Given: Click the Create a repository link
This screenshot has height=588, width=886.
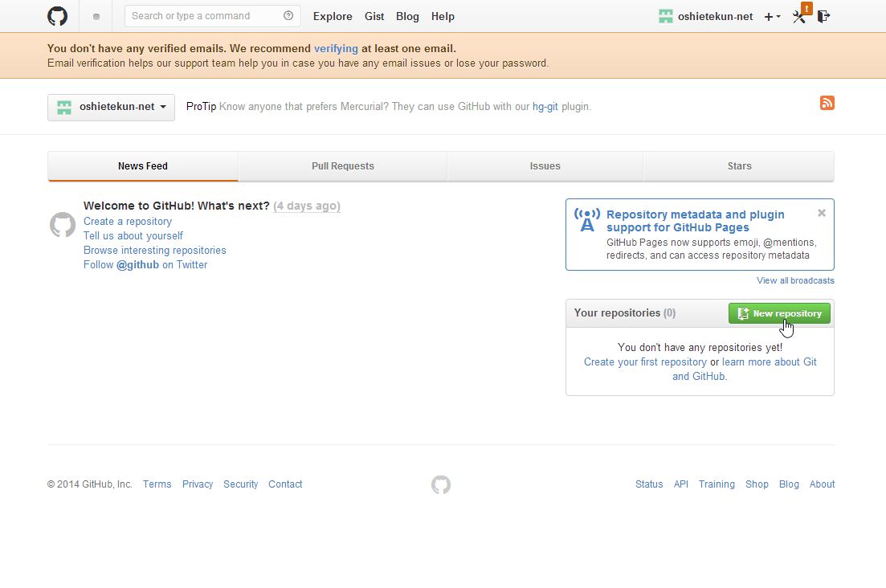Looking at the screenshot, I should [128, 222].
